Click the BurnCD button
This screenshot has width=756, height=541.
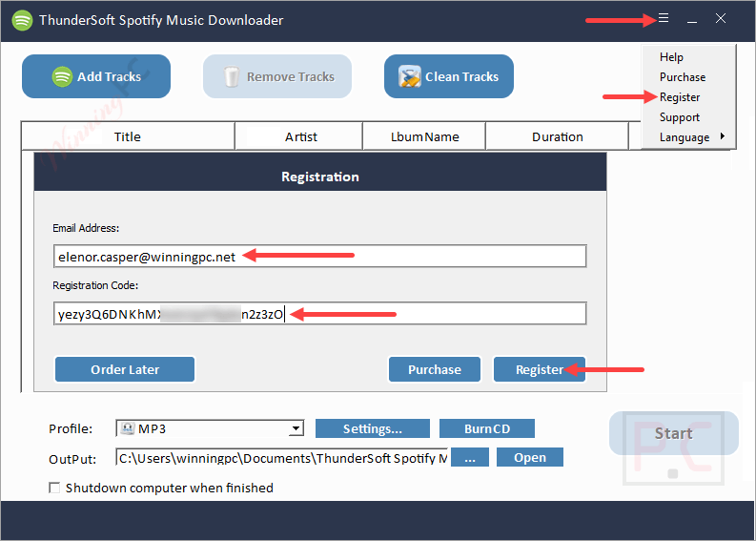coord(487,428)
